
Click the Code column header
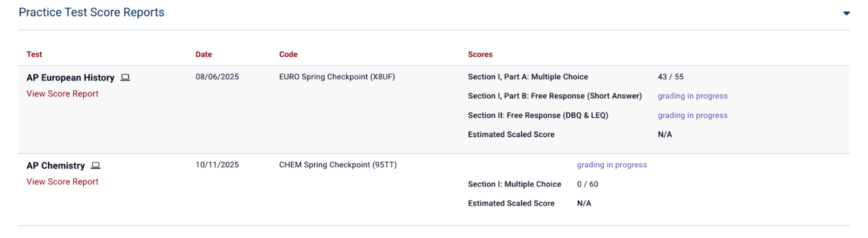pyautogui.click(x=288, y=54)
